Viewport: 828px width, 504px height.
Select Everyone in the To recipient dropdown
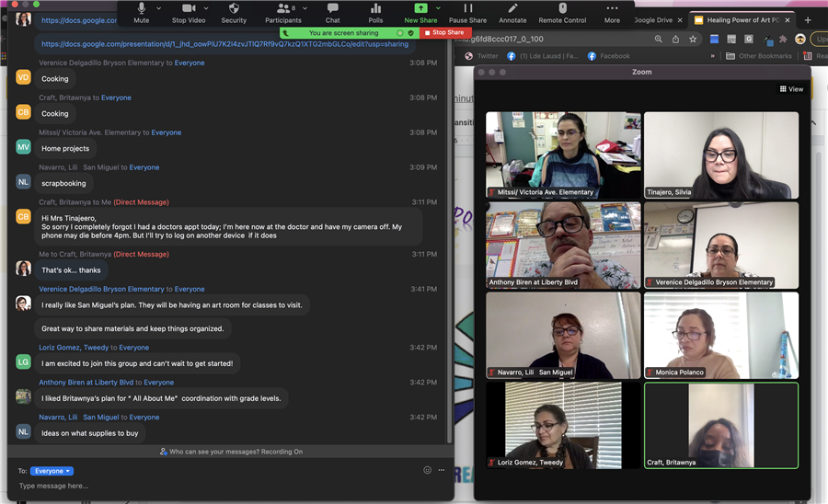pos(52,471)
